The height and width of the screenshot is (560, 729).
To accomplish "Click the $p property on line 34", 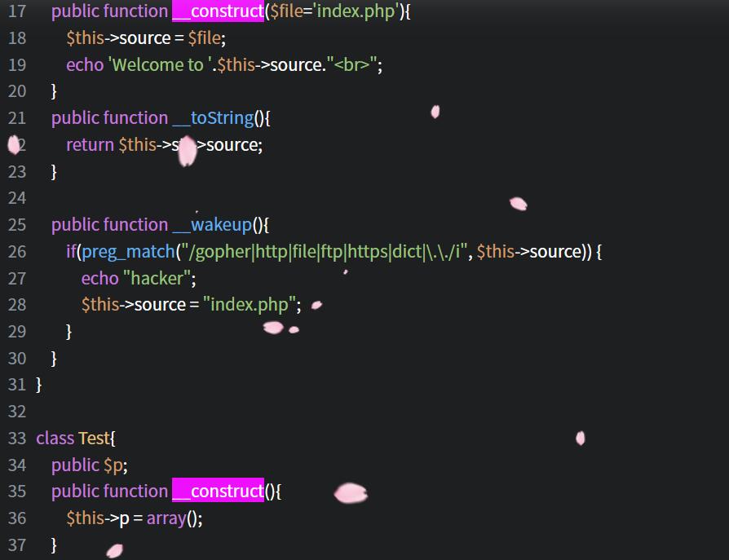I will click(114, 465).
